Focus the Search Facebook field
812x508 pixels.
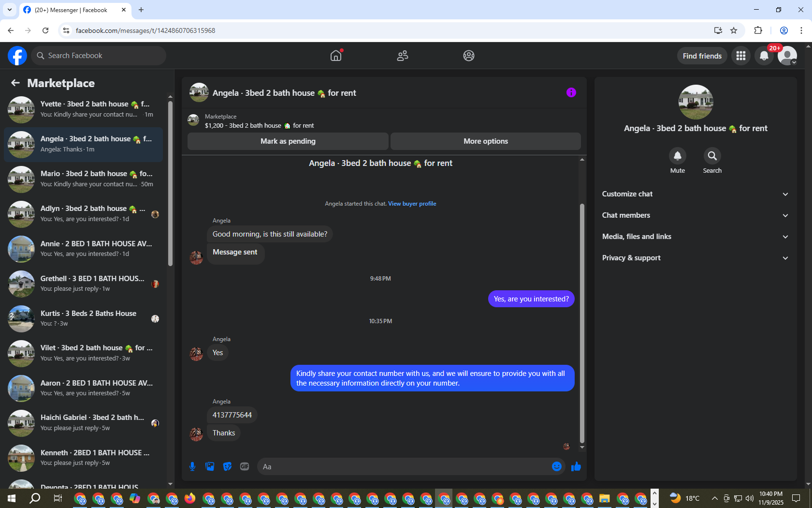pos(99,56)
